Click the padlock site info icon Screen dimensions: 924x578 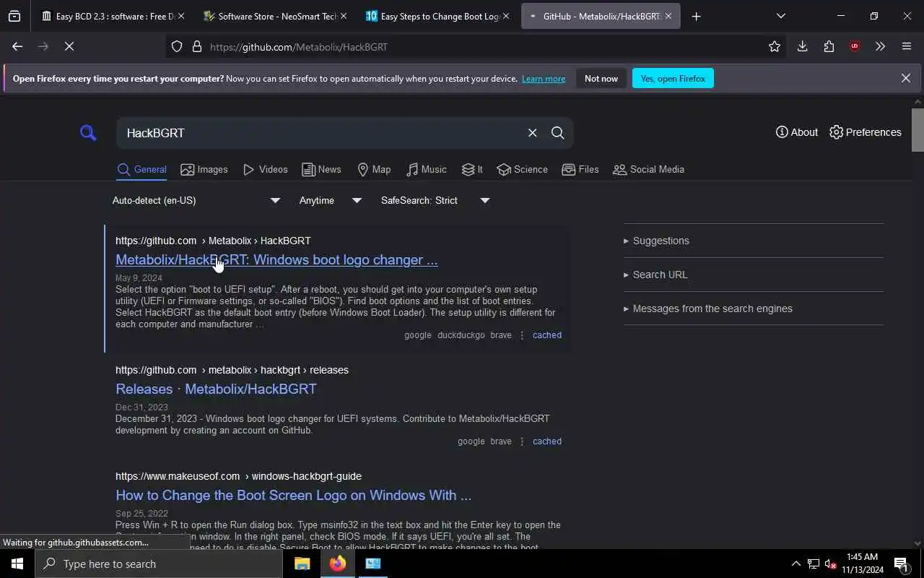tap(197, 46)
